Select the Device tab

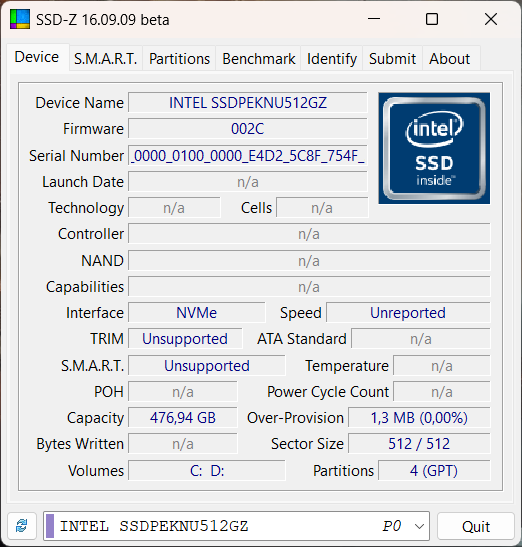tap(37, 57)
